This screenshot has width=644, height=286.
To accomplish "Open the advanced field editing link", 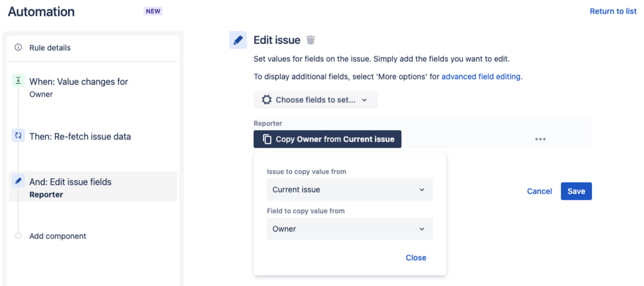I will point(481,77).
